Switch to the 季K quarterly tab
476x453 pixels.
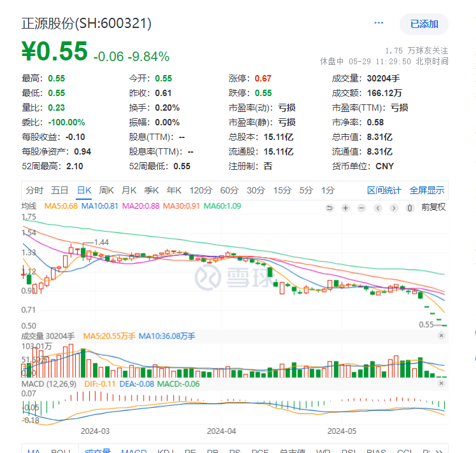[151, 190]
